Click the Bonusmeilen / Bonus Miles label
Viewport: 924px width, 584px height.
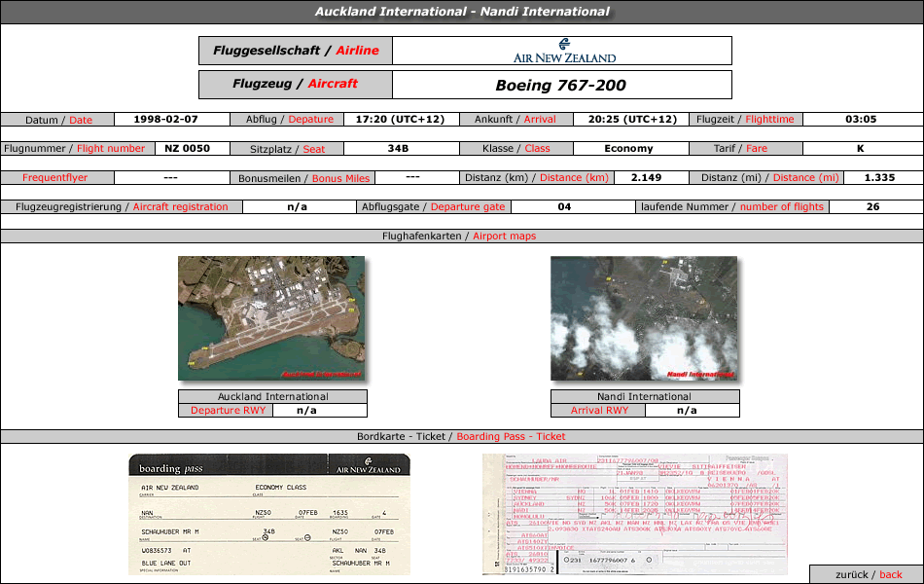point(302,178)
